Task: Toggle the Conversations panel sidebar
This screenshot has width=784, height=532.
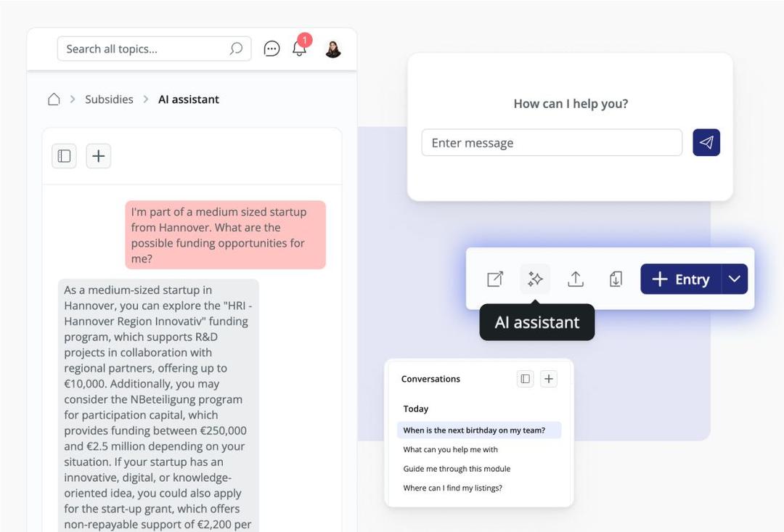Action: point(526,379)
